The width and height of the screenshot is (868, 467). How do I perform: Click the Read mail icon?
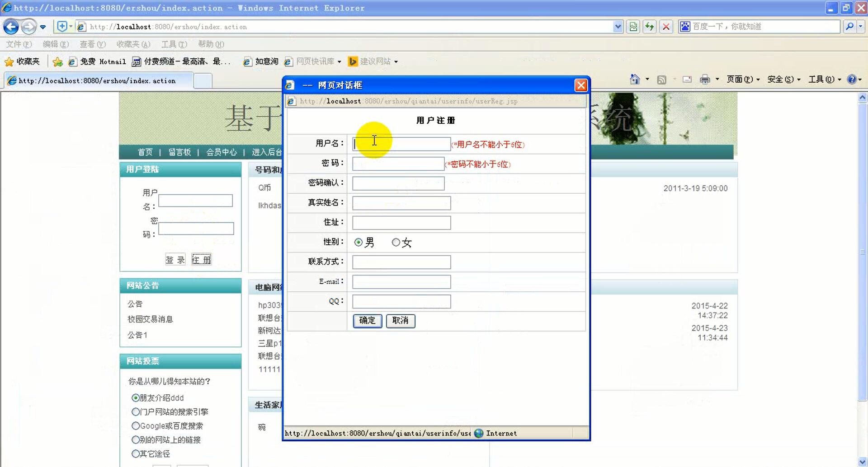tap(687, 79)
